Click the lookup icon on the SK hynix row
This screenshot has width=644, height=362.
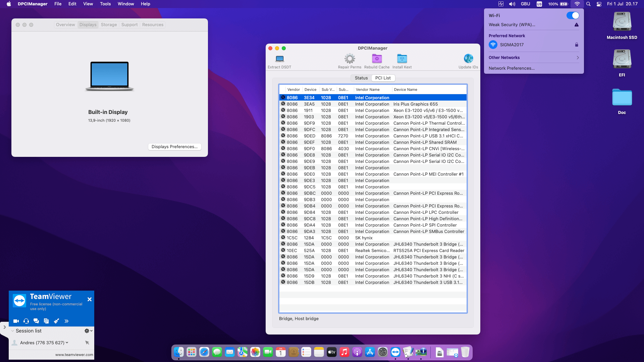283,238
